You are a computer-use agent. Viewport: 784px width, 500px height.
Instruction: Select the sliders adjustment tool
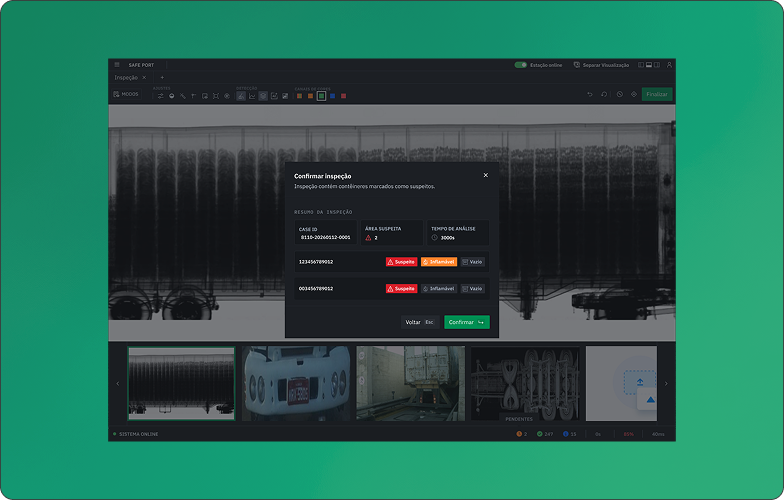point(160,96)
